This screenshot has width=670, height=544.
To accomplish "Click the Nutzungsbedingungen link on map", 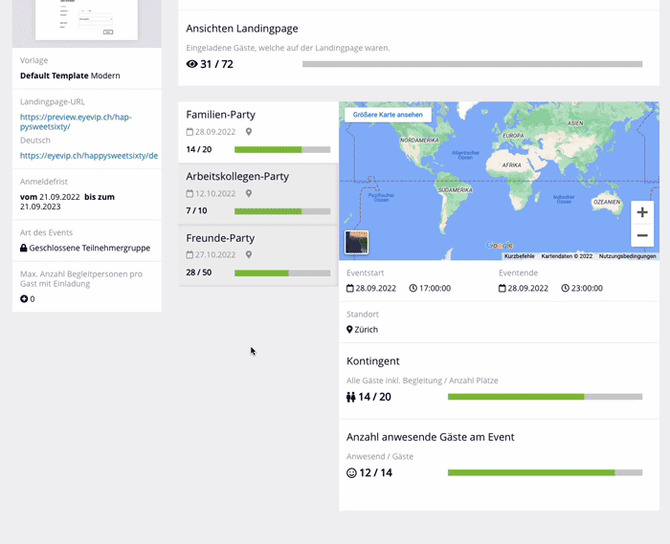I will pyautogui.click(x=627, y=256).
